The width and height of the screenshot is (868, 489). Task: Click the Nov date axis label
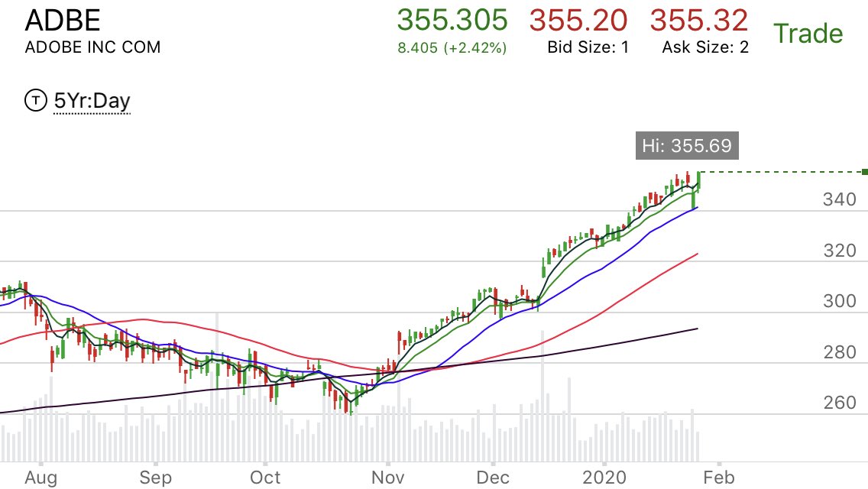click(388, 478)
